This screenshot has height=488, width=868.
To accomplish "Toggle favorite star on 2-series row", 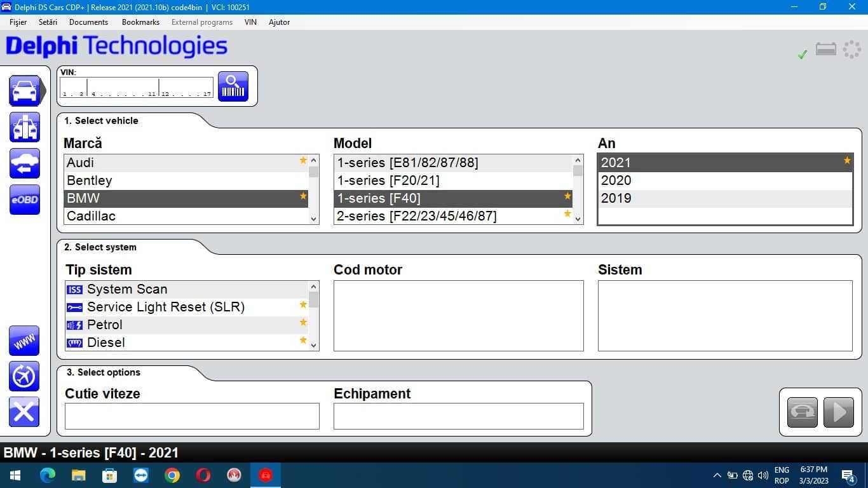I will click(567, 213).
